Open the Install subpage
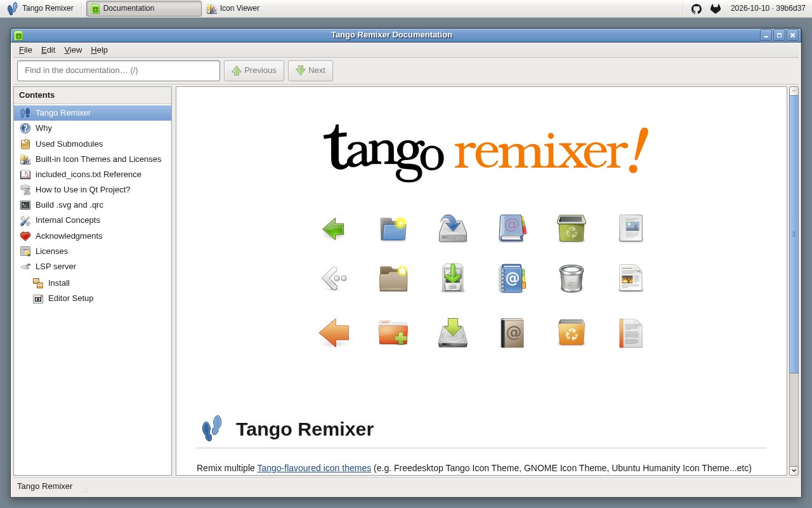Image resolution: width=812 pixels, height=508 pixels. point(93,283)
